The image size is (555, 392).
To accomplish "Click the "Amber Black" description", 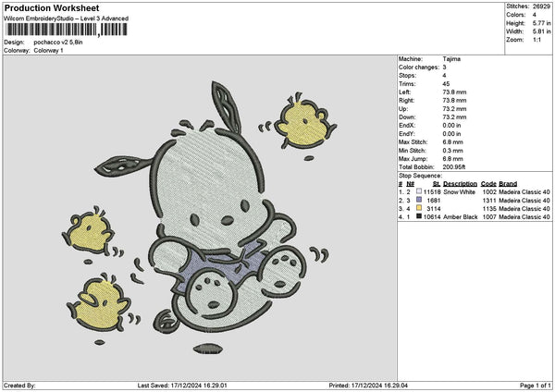I will (460, 217).
